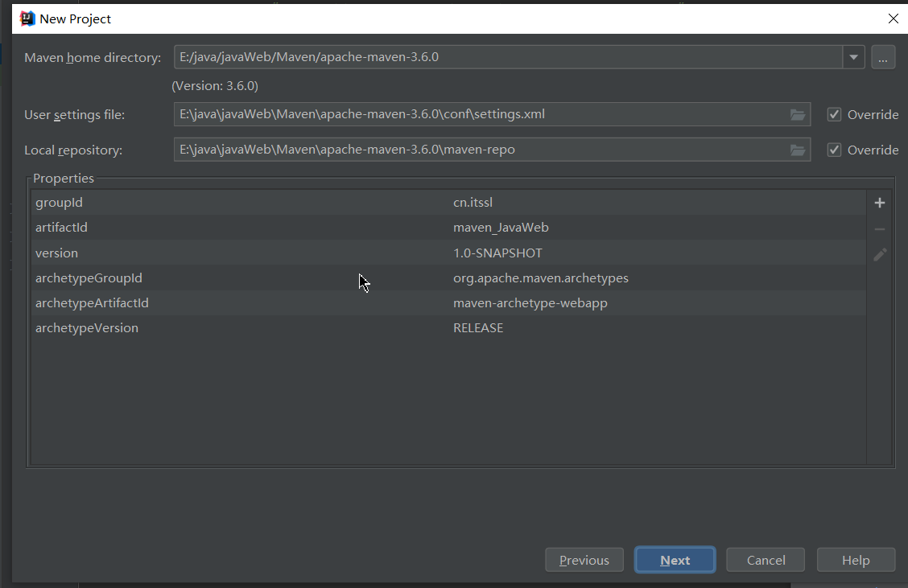908x588 pixels.
Task: Click the edit property pencil icon
Action: pos(880,255)
